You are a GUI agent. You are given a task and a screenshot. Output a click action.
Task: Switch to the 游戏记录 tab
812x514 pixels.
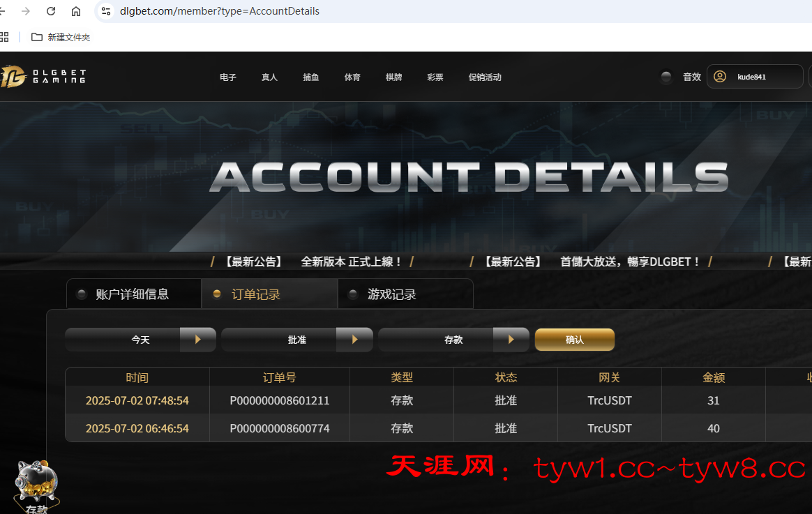tap(391, 294)
